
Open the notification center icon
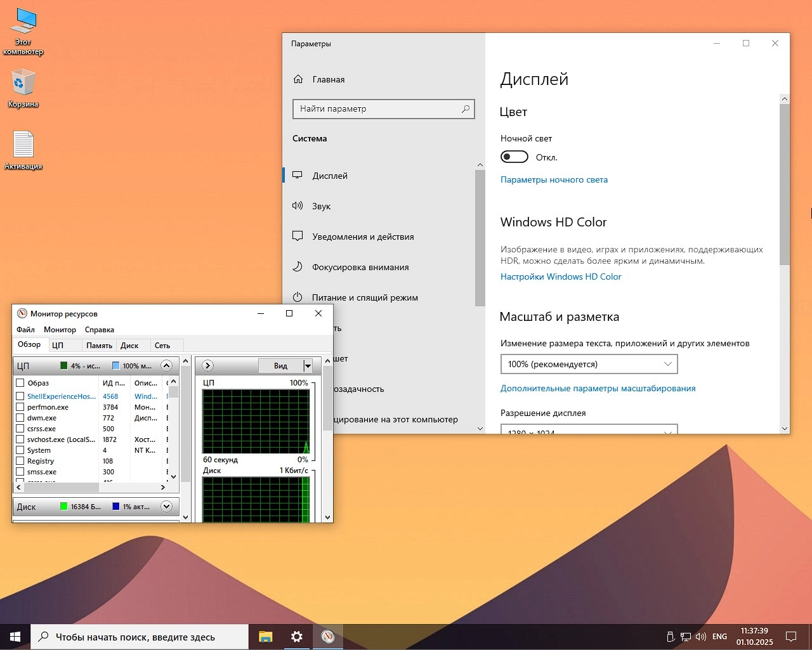(x=791, y=637)
